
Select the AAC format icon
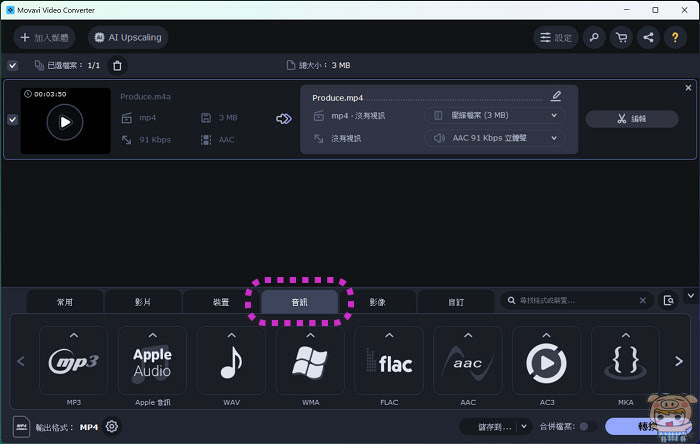click(x=468, y=361)
